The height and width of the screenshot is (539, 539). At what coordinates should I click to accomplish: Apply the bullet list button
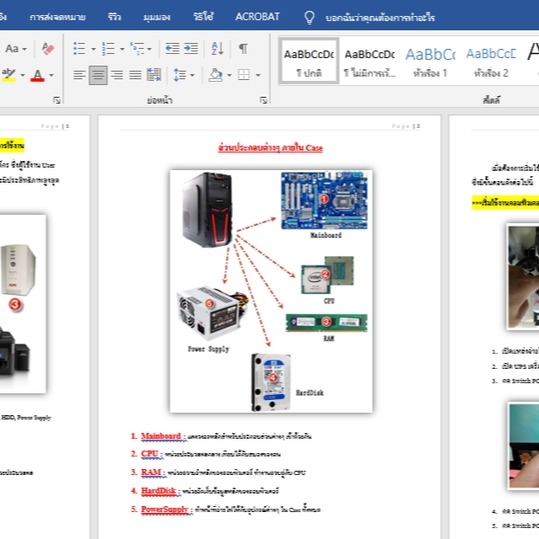[79, 48]
